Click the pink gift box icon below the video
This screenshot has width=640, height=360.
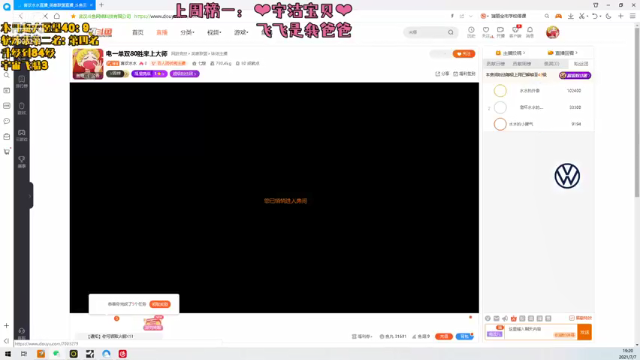[x=153, y=323]
